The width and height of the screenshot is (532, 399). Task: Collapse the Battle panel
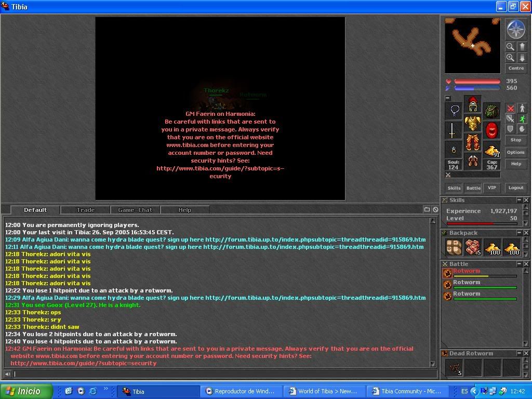(519, 264)
